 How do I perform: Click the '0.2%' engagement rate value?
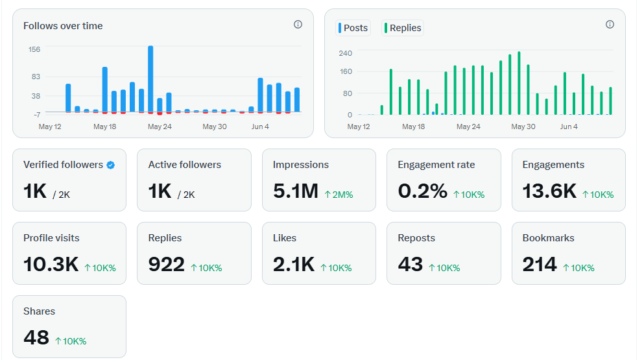point(423,191)
